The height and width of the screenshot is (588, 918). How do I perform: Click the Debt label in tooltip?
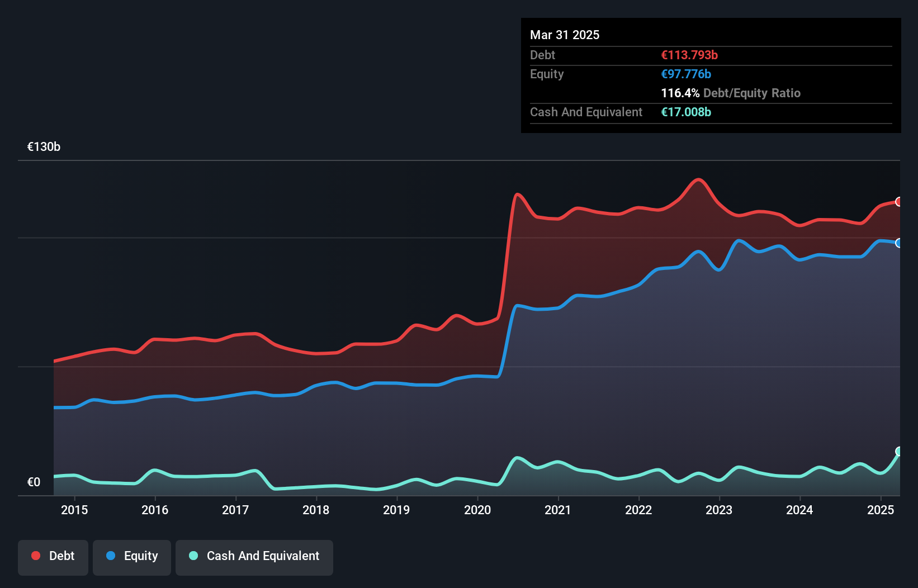pos(542,55)
